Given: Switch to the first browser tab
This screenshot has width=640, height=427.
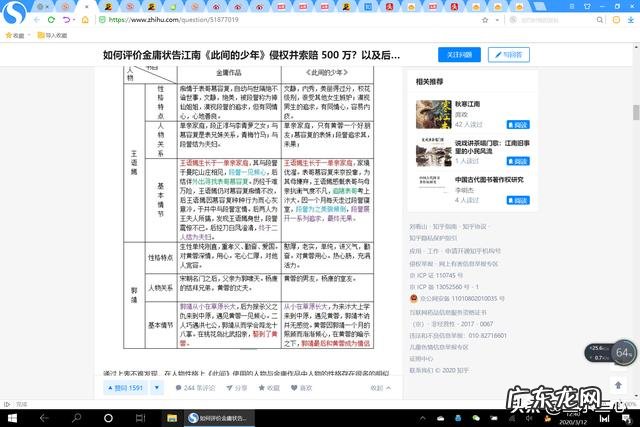Looking at the screenshot, I should 42,6.
